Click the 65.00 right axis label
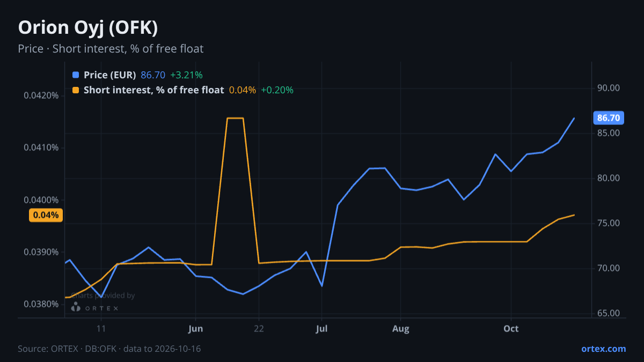Image resolution: width=644 pixels, height=362 pixels. 609,313
